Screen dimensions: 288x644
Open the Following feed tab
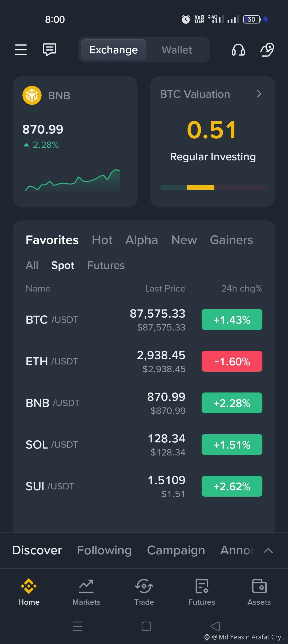104,550
